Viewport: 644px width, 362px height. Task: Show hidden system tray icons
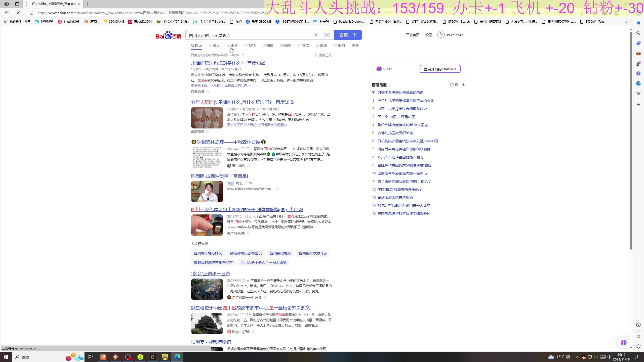[x=577, y=357]
